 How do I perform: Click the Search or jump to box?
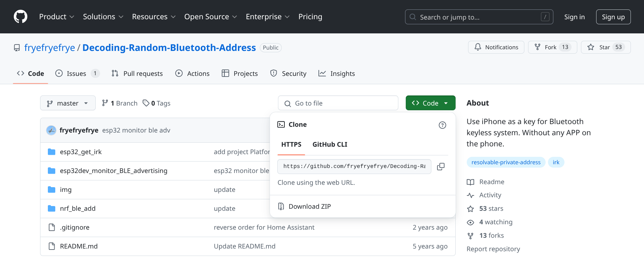(479, 17)
